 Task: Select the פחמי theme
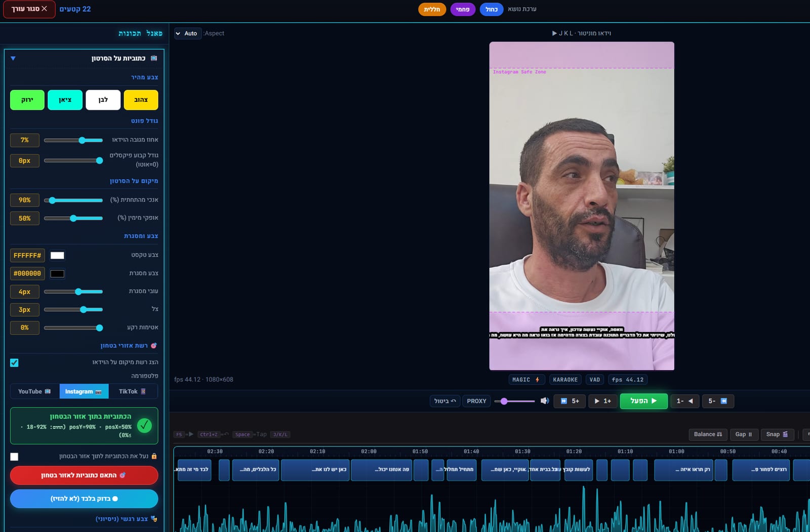point(463,9)
